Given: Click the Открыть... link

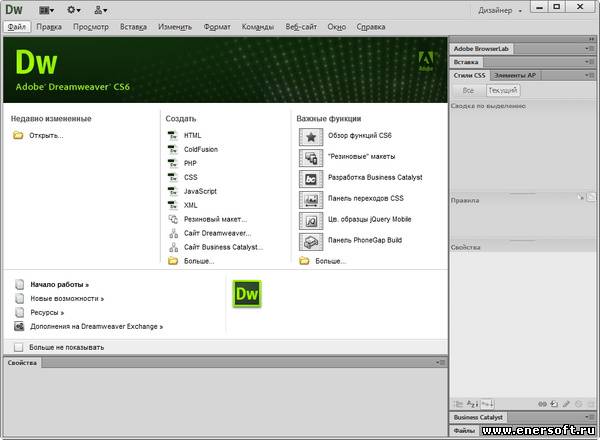Looking at the screenshot, I should 46,135.
